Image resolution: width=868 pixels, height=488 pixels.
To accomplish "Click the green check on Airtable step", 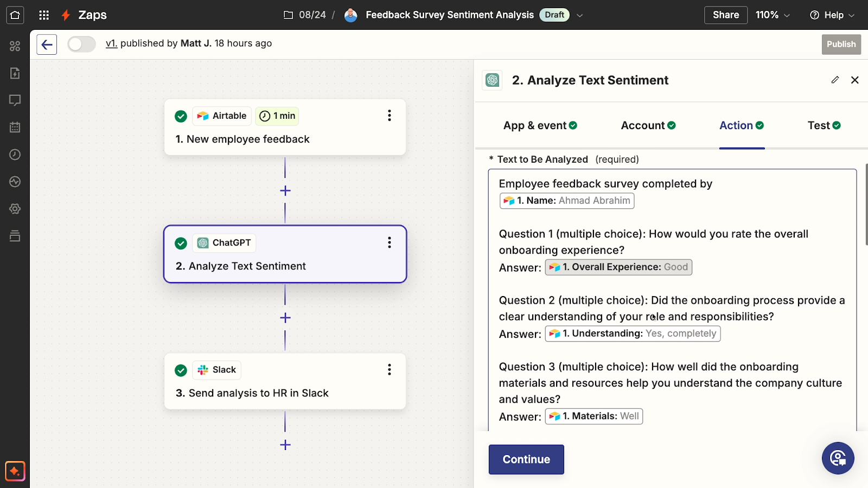I will (x=181, y=116).
